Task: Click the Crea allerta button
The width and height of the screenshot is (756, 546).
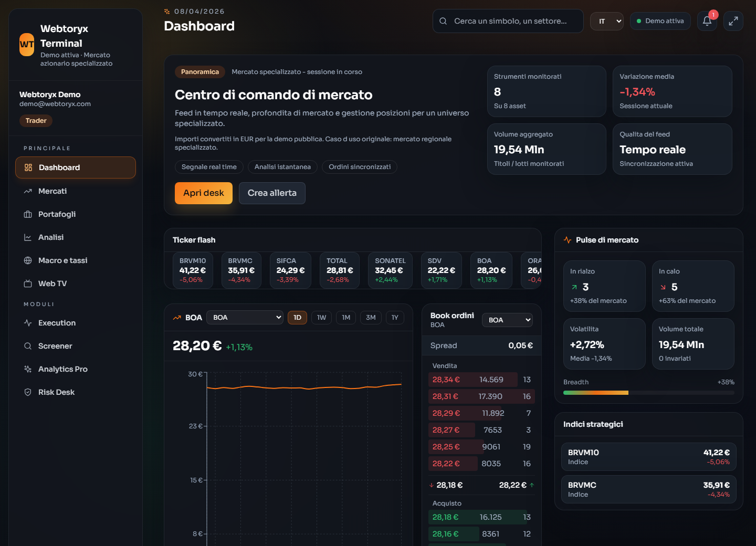Action: pos(272,193)
